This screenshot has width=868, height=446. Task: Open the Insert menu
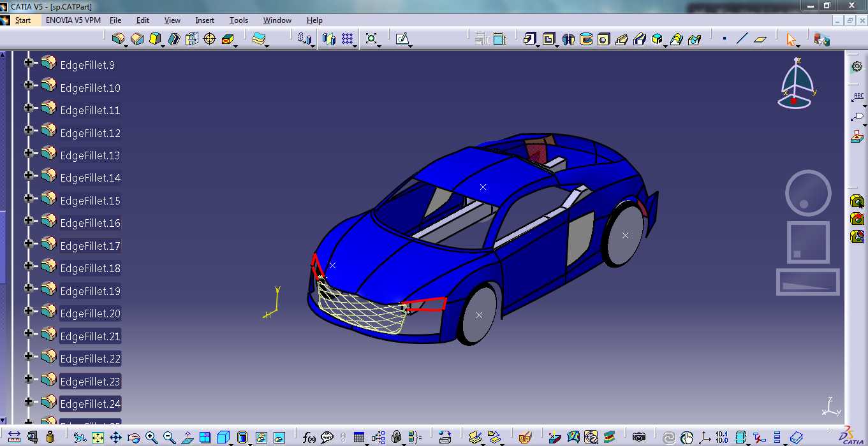[205, 20]
